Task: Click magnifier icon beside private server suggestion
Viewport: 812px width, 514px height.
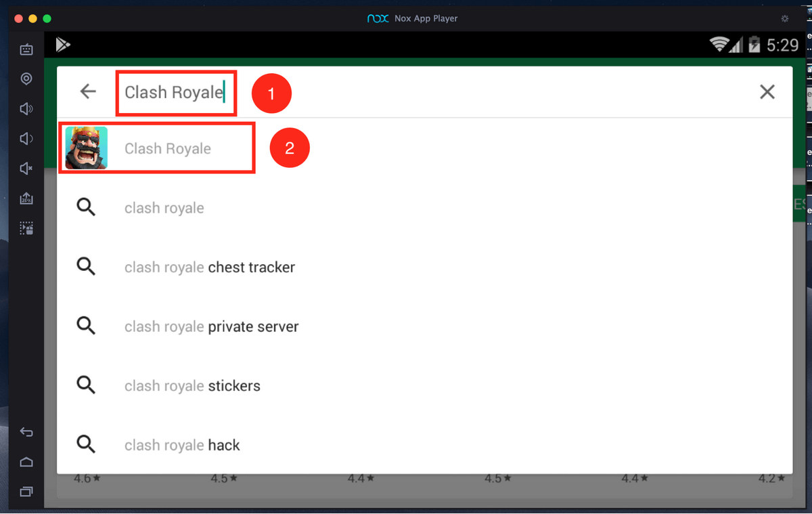Action: click(86, 326)
